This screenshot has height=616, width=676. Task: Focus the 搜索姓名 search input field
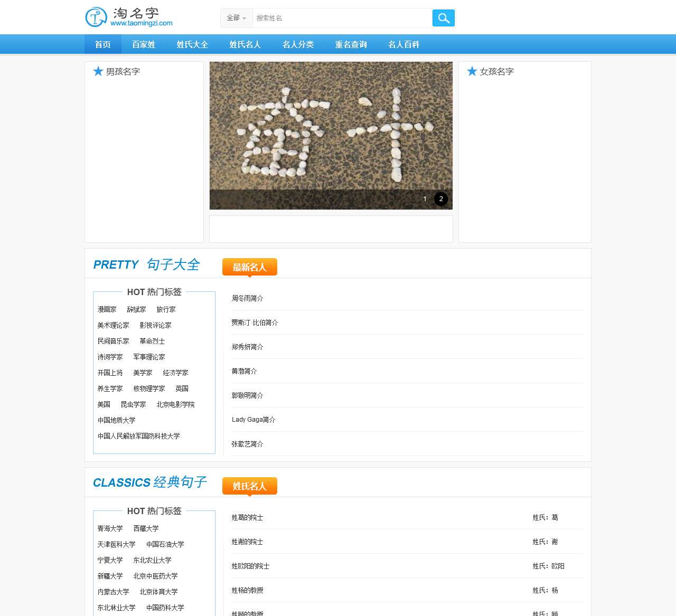coord(342,18)
